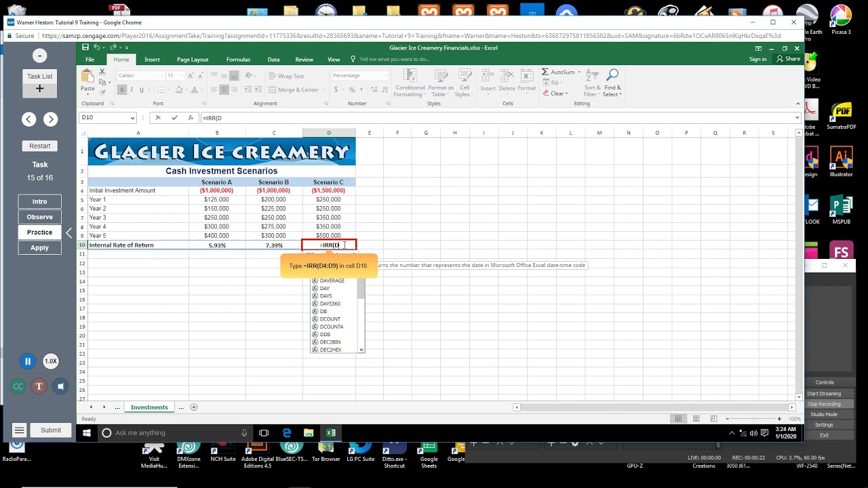Toggle Italic formatting button
Screen dimensions: 868x488
point(132,89)
